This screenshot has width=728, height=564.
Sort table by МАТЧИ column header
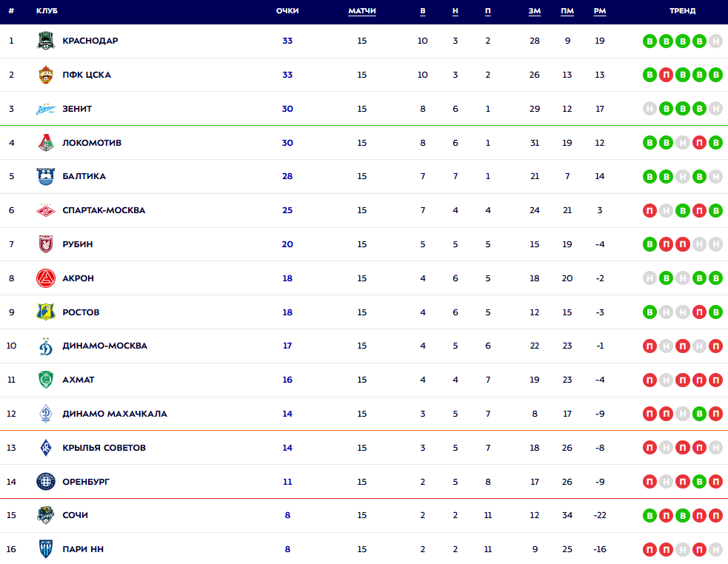[x=361, y=11]
